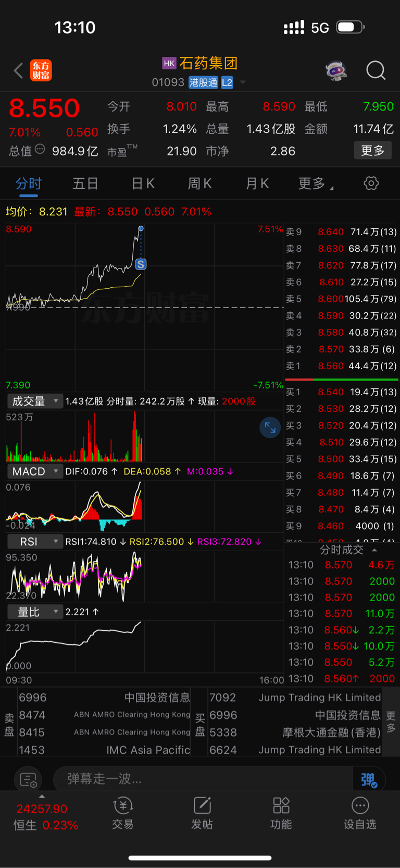The image size is (400, 868).
Task: Tap the 更多 quote details button
Action: point(373,151)
